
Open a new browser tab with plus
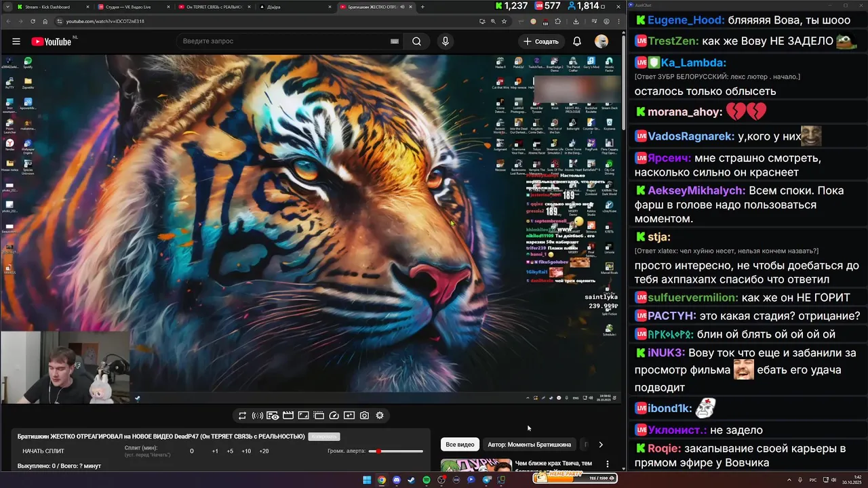tap(422, 7)
